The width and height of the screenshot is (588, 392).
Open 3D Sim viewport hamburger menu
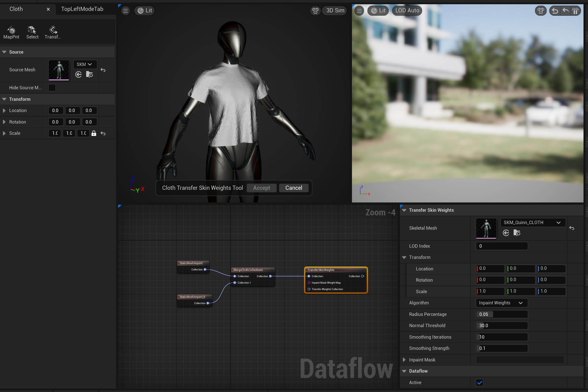pos(125,11)
